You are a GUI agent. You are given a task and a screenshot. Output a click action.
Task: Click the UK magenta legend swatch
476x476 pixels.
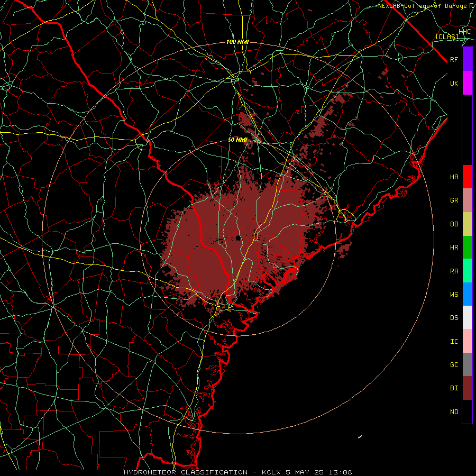[x=467, y=83]
